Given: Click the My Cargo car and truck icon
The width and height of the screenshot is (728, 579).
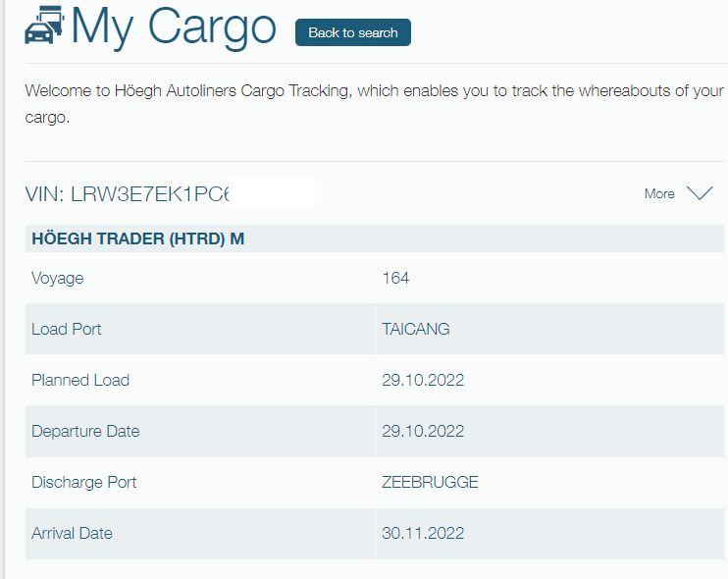Looking at the screenshot, I should [x=44, y=26].
